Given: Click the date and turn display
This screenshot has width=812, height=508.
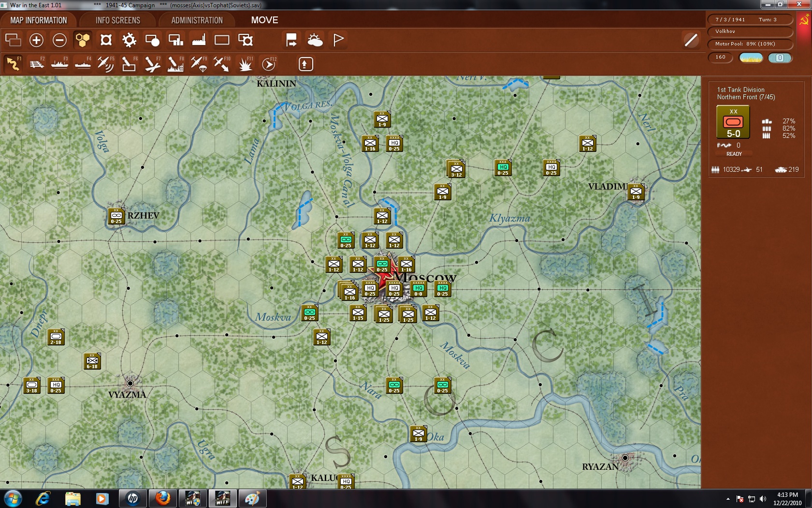Looking at the screenshot, I should point(750,19).
